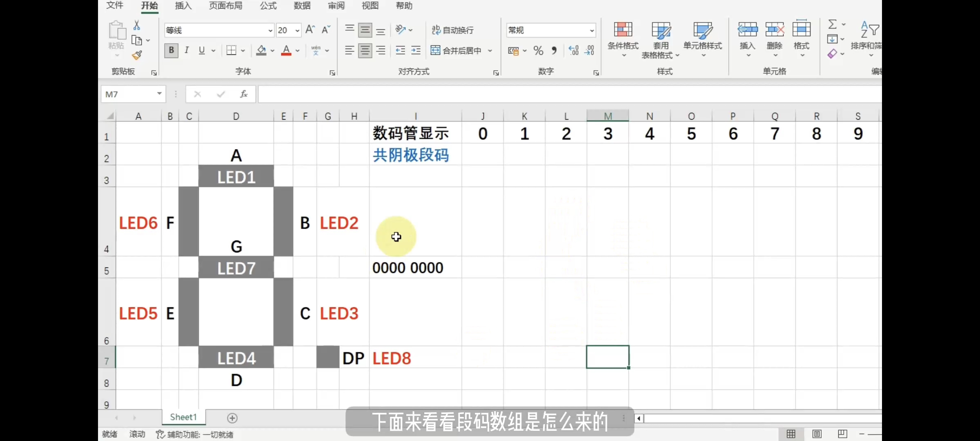Click the Paste clipboard icon
This screenshot has height=441, width=980.
(x=117, y=31)
